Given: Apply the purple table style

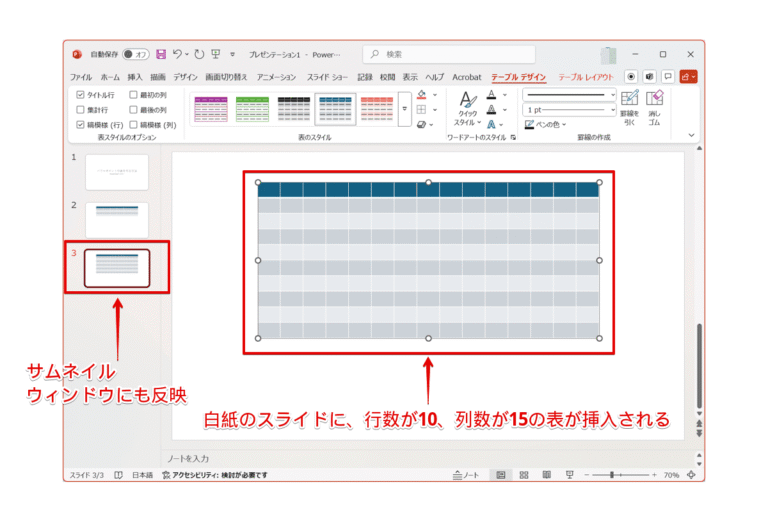Looking at the screenshot, I should click(211, 109).
